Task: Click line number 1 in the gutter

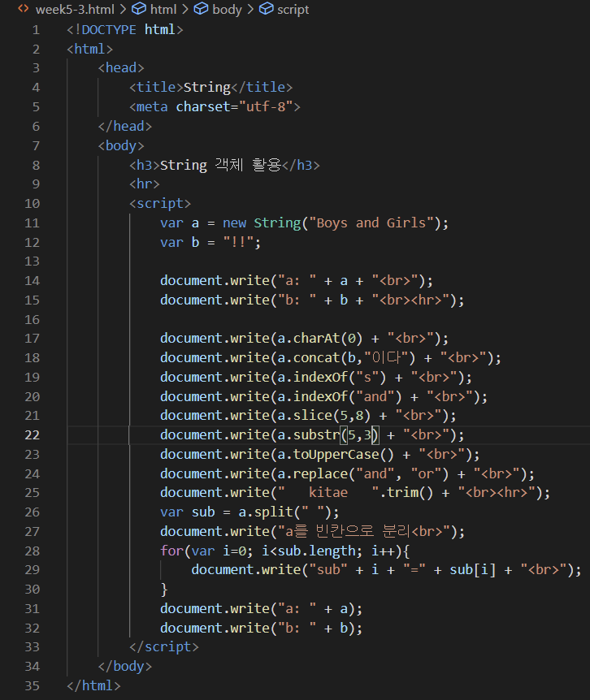Action: click(x=36, y=30)
